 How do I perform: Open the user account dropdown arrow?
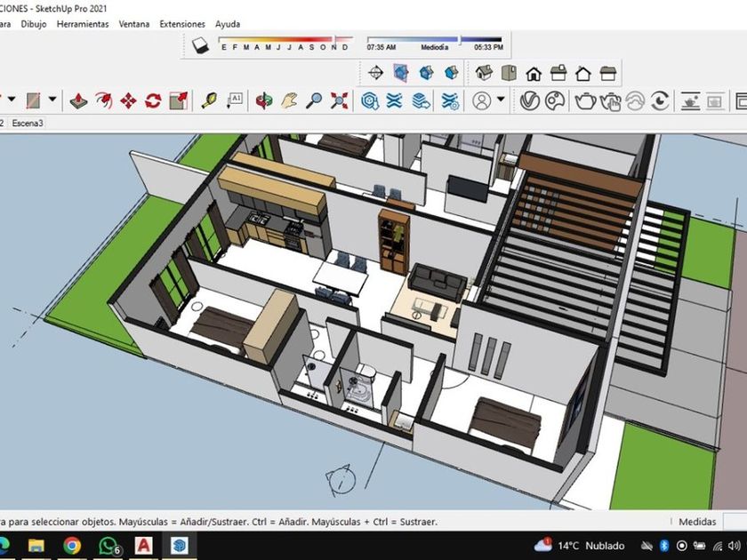[502, 100]
